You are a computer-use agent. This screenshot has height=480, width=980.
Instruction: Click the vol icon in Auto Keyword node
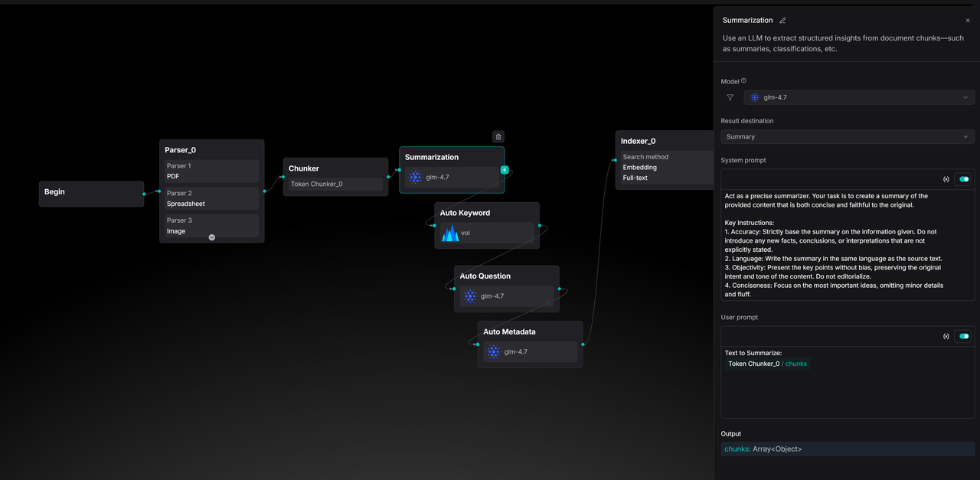pos(451,233)
